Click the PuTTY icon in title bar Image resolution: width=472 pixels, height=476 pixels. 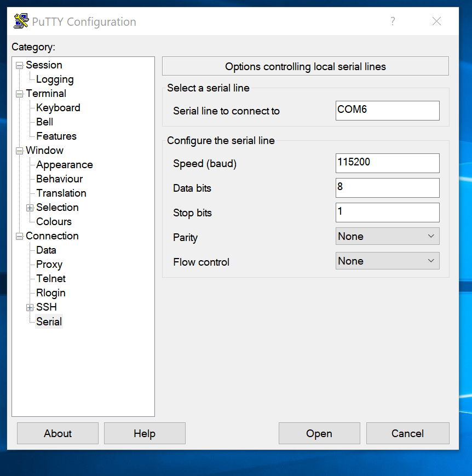pos(21,21)
